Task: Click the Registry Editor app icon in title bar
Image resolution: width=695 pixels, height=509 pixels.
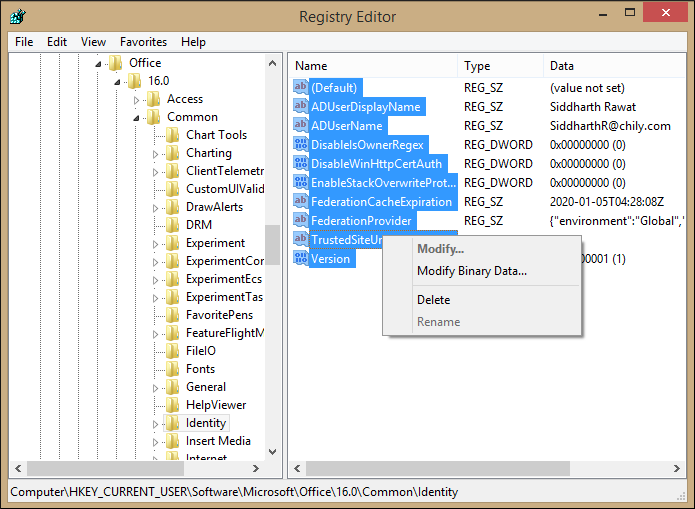Action: coord(18,16)
